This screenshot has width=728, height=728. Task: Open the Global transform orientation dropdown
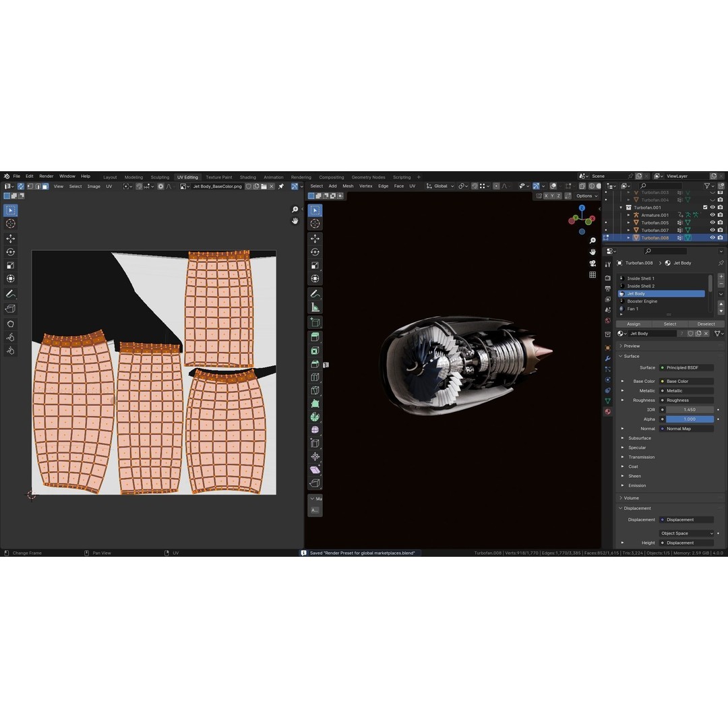(439, 186)
